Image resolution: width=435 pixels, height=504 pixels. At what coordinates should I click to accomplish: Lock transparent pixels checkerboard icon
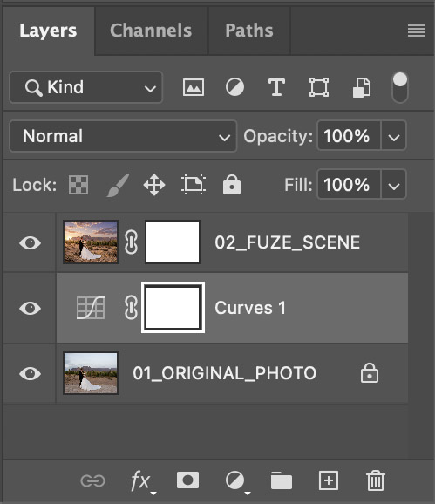78,185
